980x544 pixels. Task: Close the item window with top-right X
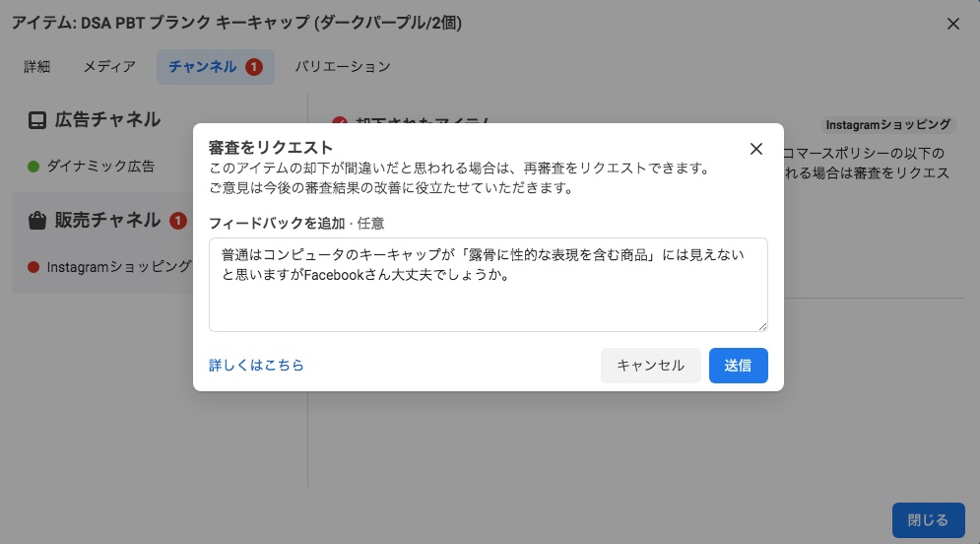953,24
